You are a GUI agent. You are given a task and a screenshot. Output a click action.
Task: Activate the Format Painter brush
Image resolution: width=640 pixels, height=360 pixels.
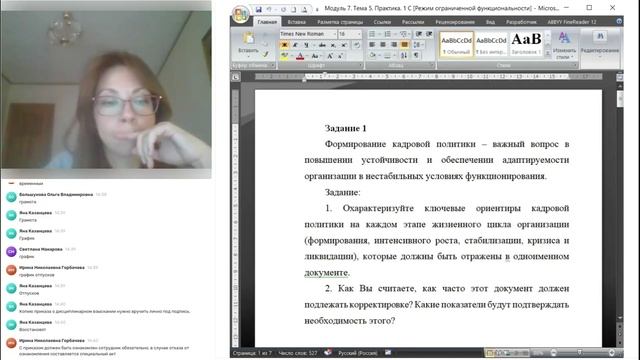[266, 54]
